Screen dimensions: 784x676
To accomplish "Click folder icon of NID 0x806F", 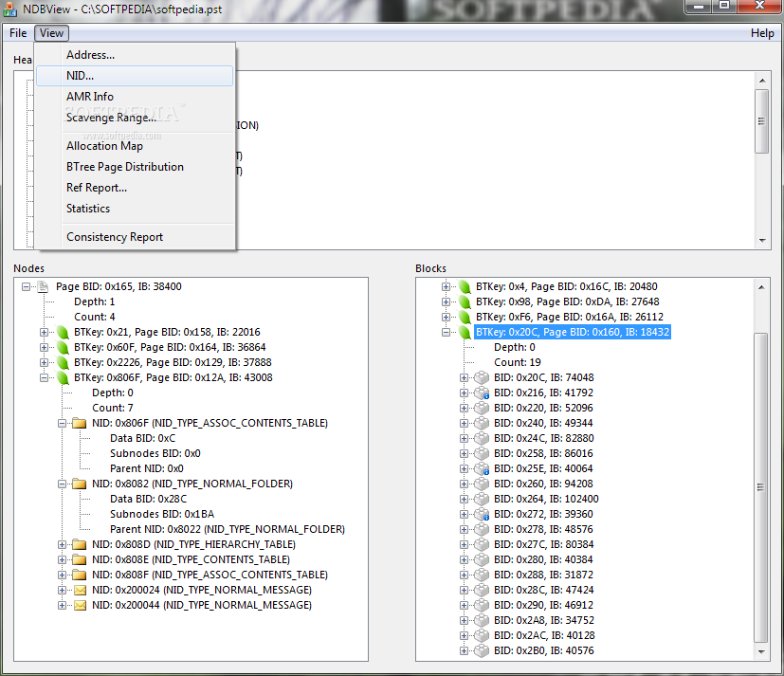I will [x=80, y=423].
